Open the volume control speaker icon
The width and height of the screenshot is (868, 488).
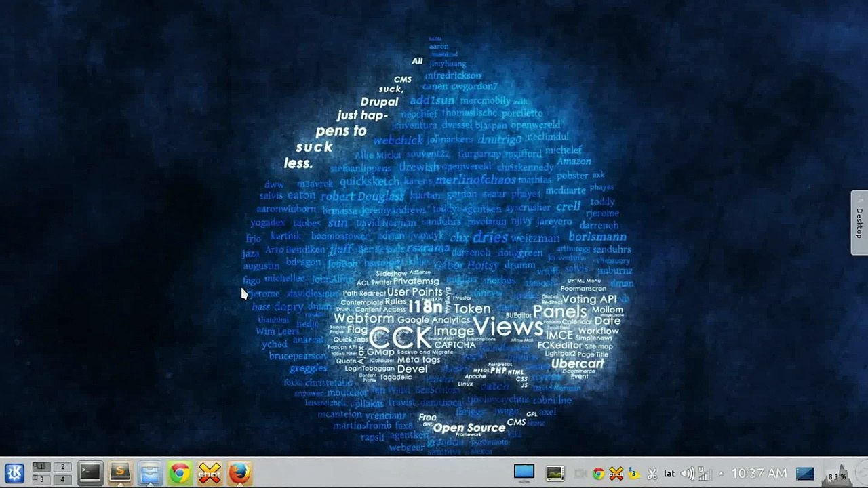(x=687, y=474)
